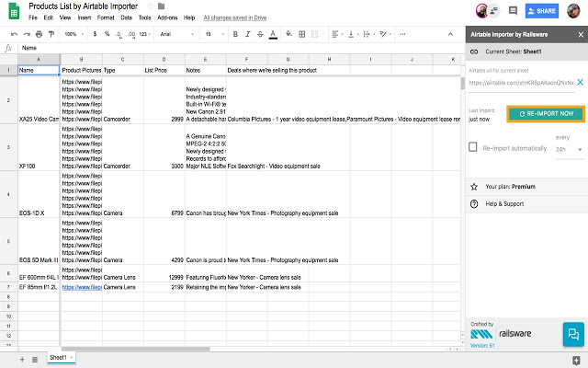Viewport: 588px width, 368px height.
Task: Undo the last action
Action: [15, 34]
